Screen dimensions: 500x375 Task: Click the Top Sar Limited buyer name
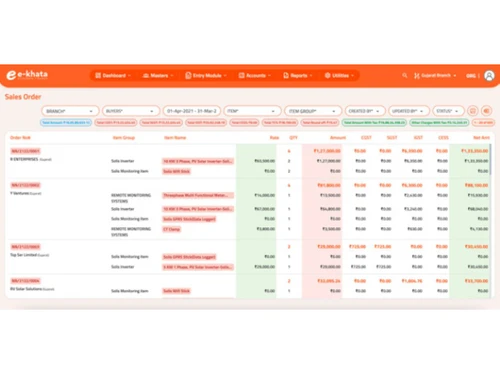tap(23, 255)
